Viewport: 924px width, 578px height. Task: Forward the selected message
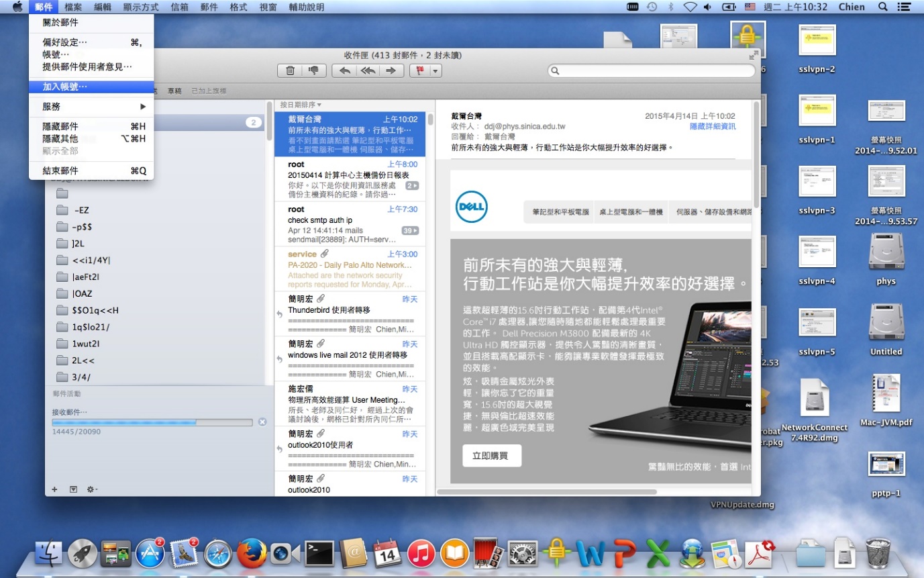click(391, 70)
